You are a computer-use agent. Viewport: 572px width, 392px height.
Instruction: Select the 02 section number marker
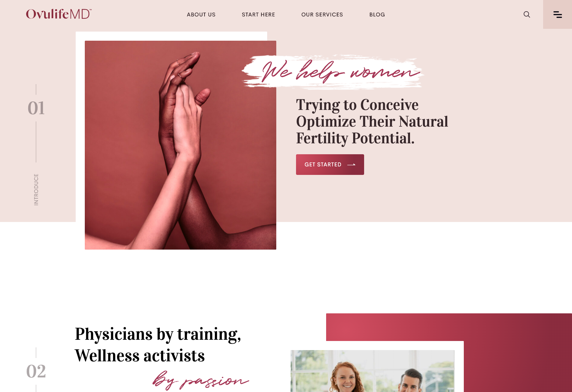36,371
